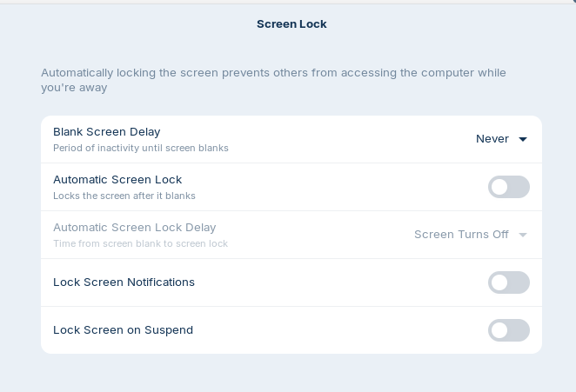
Task: Click "Period of inactivity until screen blanks" subtitle
Action: click(141, 149)
